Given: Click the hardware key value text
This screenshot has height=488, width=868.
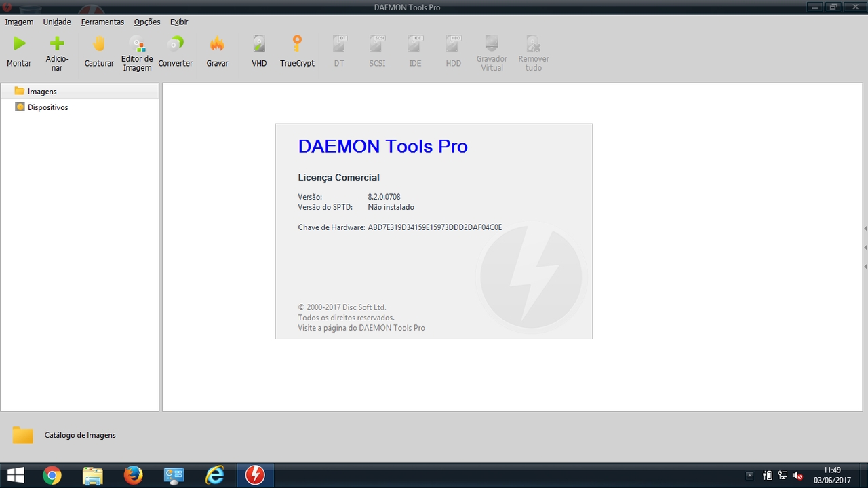Looking at the screenshot, I should tap(435, 227).
